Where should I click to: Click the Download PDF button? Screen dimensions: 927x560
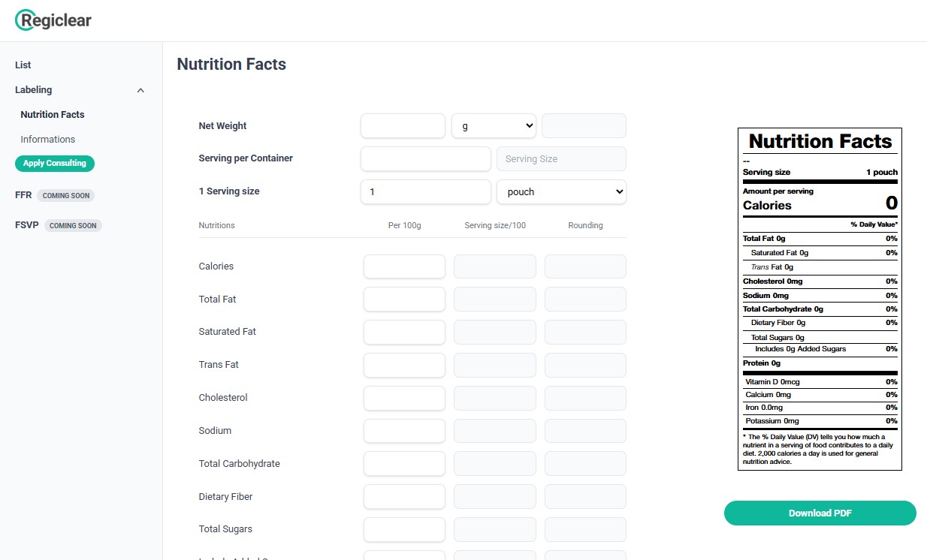[x=820, y=513]
